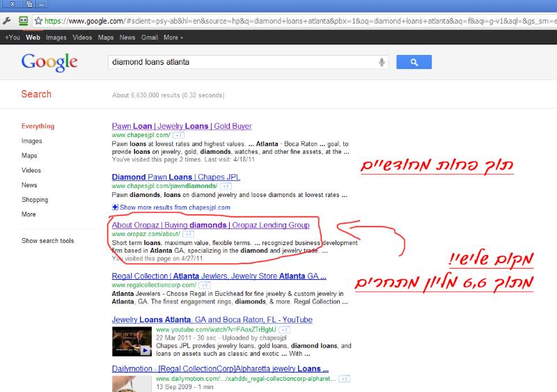The width and height of the screenshot is (557, 392).
Task: Open the +You menu item
Action: click(x=13, y=38)
